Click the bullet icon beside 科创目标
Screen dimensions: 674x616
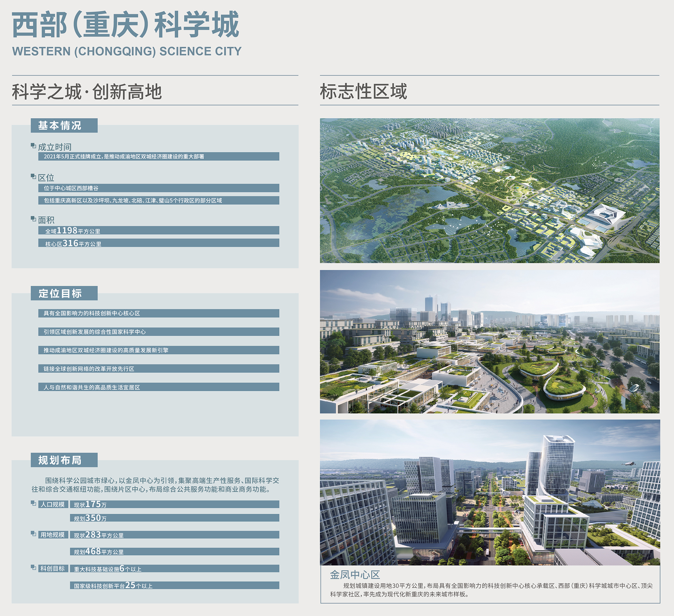click(33, 567)
